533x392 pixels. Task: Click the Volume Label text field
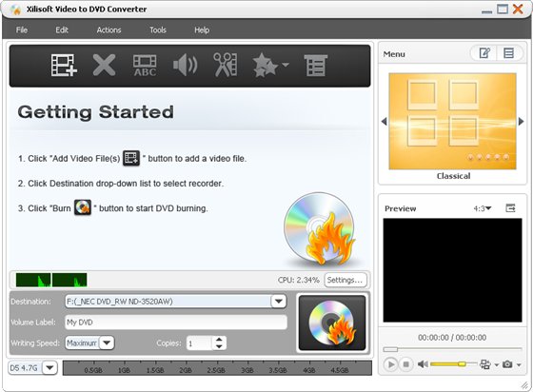pos(176,322)
